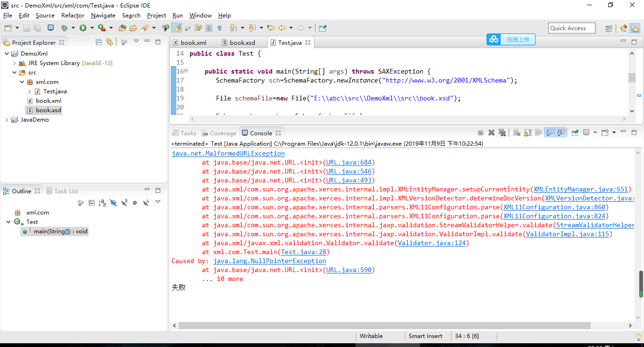644x347 pixels.
Task: Click the Run with coverage toolbar icon
Action: 102,28
